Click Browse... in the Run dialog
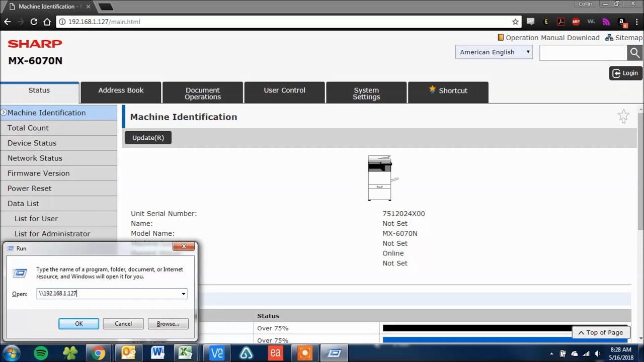This screenshot has width=644, height=362. pos(168,324)
